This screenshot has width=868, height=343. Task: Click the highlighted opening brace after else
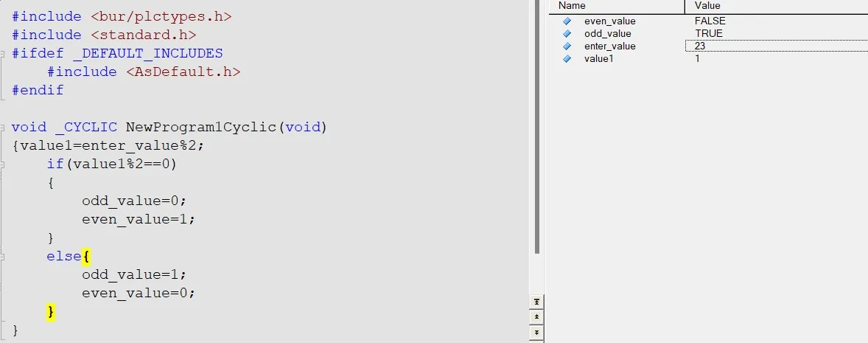(x=86, y=257)
